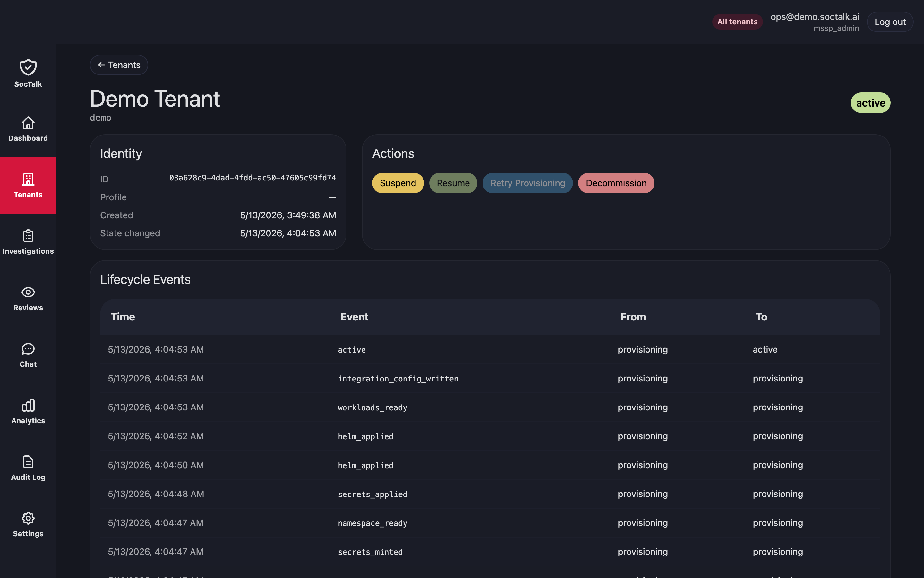Click the Created timestamp 3:49:38 AM
This screenshot has width=924, height=578.
point(288,215)
